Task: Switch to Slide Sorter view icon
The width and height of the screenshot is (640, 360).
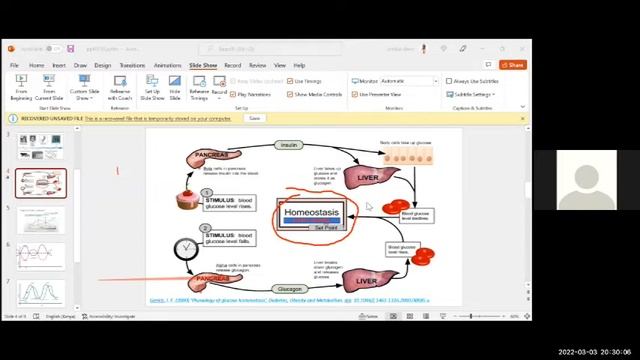Action: pos(410,316)
